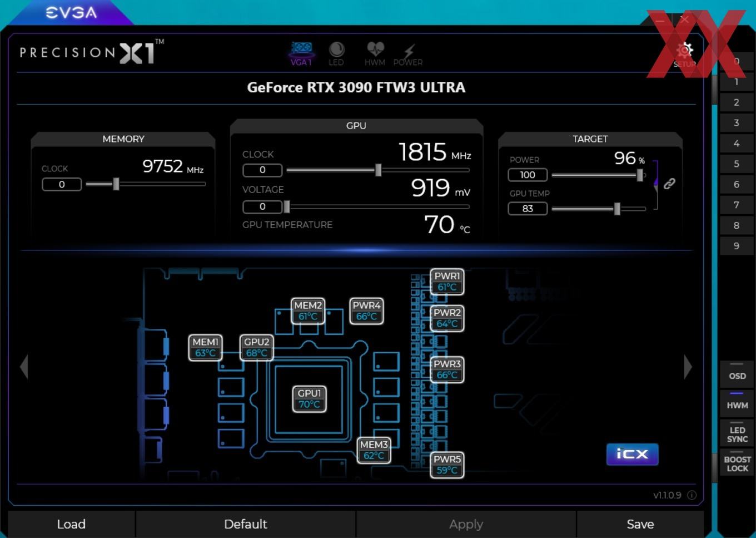756x538 pixels.
Task: Go to previous page left arrow
Action: [24, 367]
